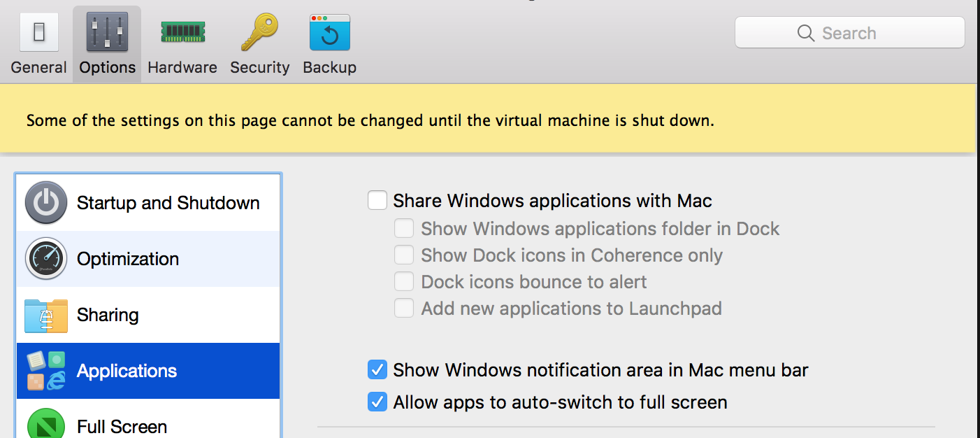Click the Full Screen green icon
The width and height of the screenshot is (980, 438).
point(46,424)
